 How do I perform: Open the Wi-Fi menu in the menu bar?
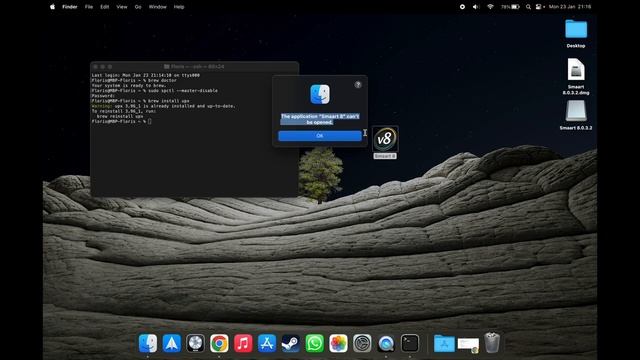tap(490, 7)
